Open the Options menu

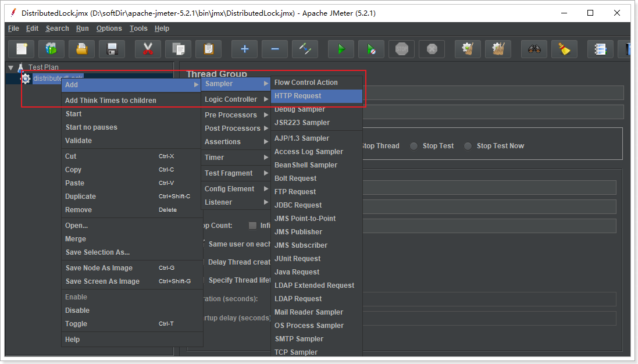coord(109,28)
